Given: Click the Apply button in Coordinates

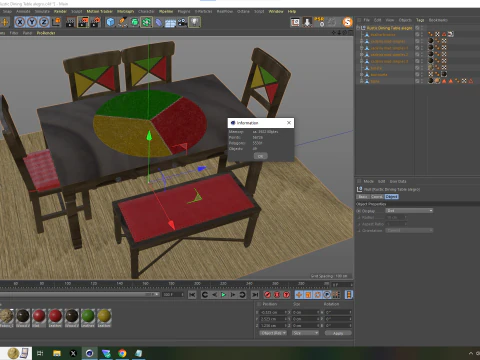Looking at the screenshot, I should pos(338,333).
